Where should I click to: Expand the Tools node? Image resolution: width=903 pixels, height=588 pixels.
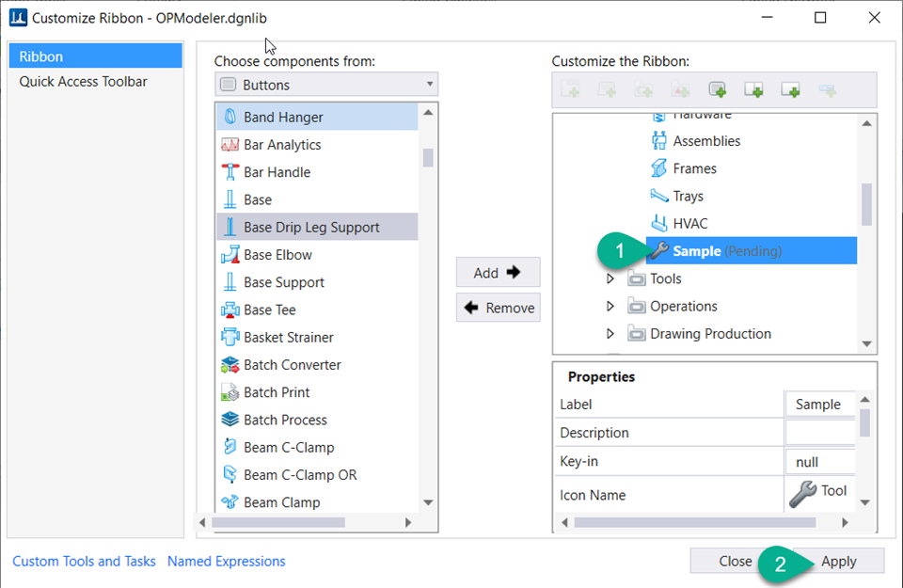pyautogui.click(x=610, y=278)
